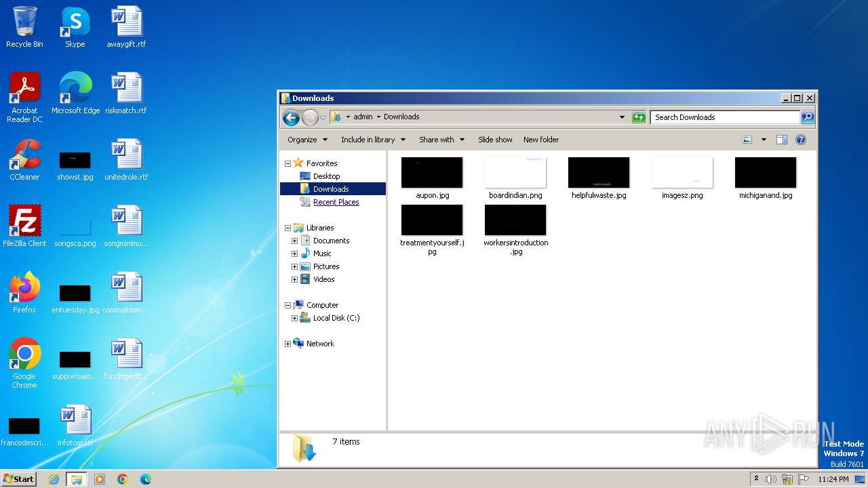
Task: Open the Share with menu
Action: 441,140
